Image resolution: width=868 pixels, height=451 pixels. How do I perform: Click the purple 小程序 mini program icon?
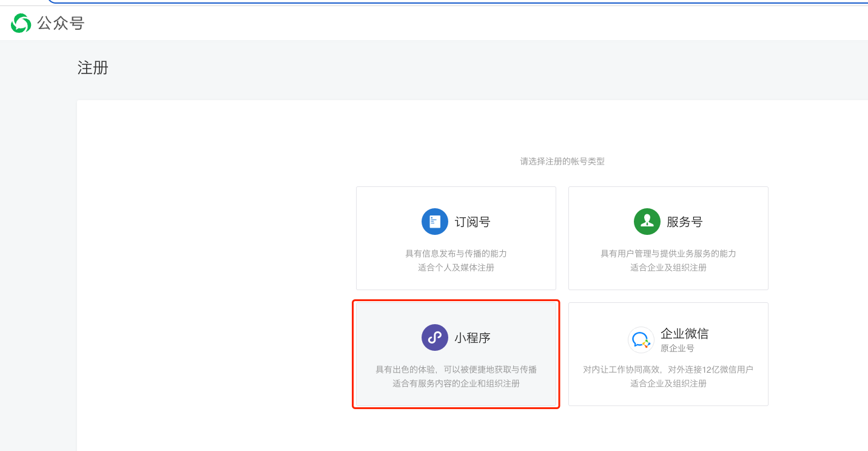coord(435,337)
